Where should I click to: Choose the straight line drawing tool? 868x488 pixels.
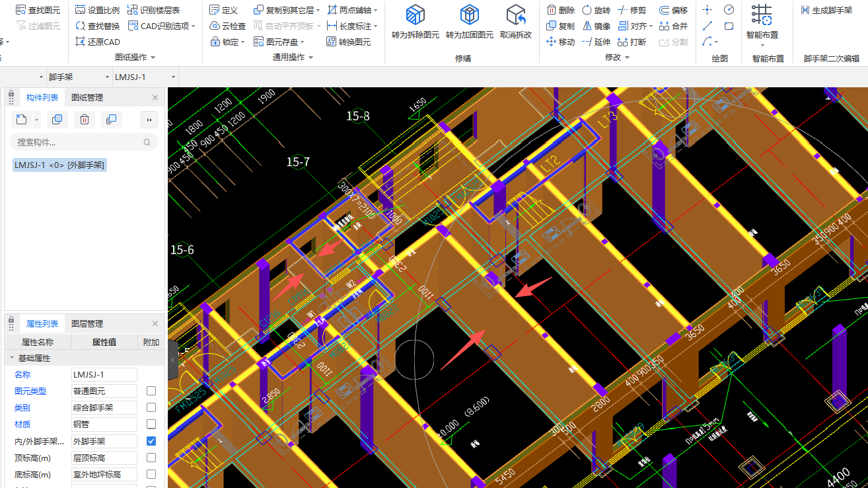point(707,26)
